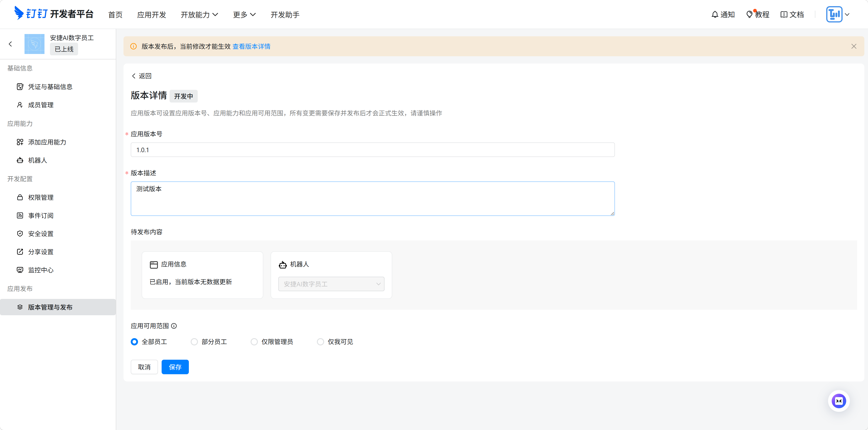The image size is (868, 430).
Task: Open 开发助手 in top navigation
Action: pyautogui.click(x=285, y=15)
